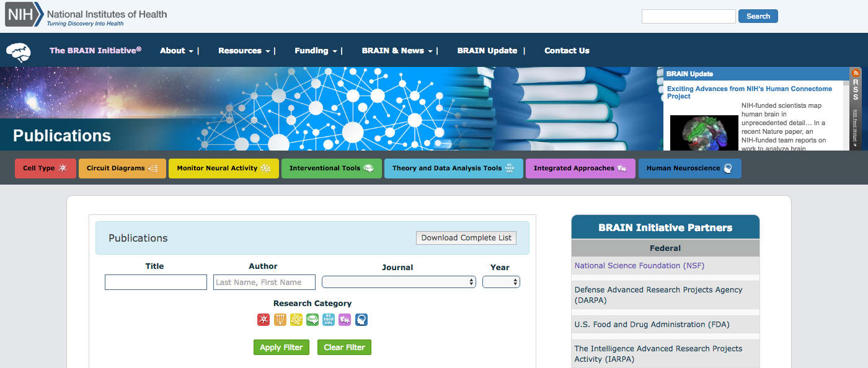Image resolution: width=868 pixels, height=368 pixels.
Task: Open the BRAIN Update nav item
Action: pos(487,51)
